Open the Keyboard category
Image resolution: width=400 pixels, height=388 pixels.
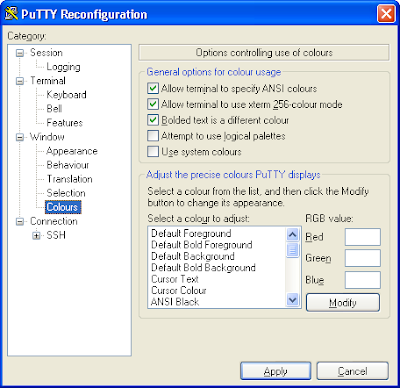coord(66,95)
